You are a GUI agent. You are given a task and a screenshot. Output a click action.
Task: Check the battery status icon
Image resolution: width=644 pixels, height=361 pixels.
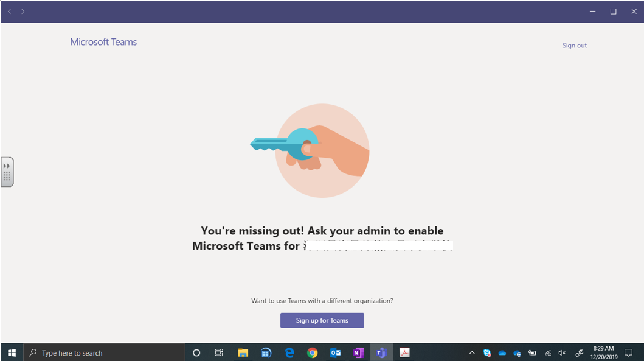pyautogui.click(x=532, y=352)
